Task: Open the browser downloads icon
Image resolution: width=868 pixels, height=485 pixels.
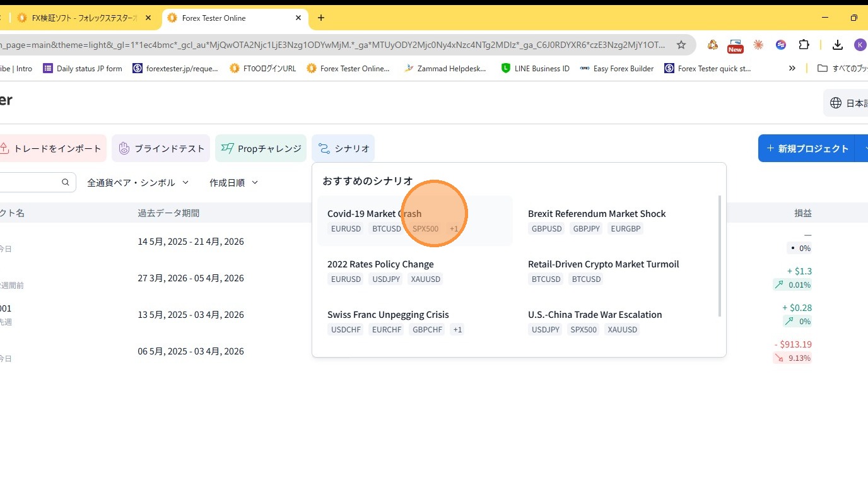Action: coord(838,45)
